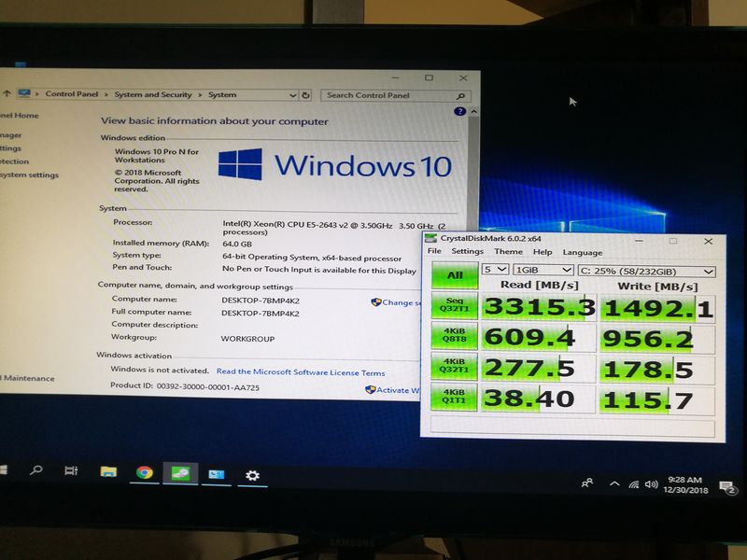The width and height of the screenshot is (747, 560).
Task: Click the Product ID 00392-30000-00001-AA725 text
Action: [x=185, y=386]
